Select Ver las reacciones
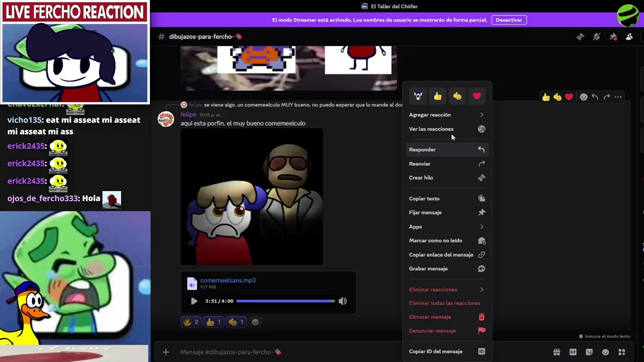 click(x=447, y=129)
